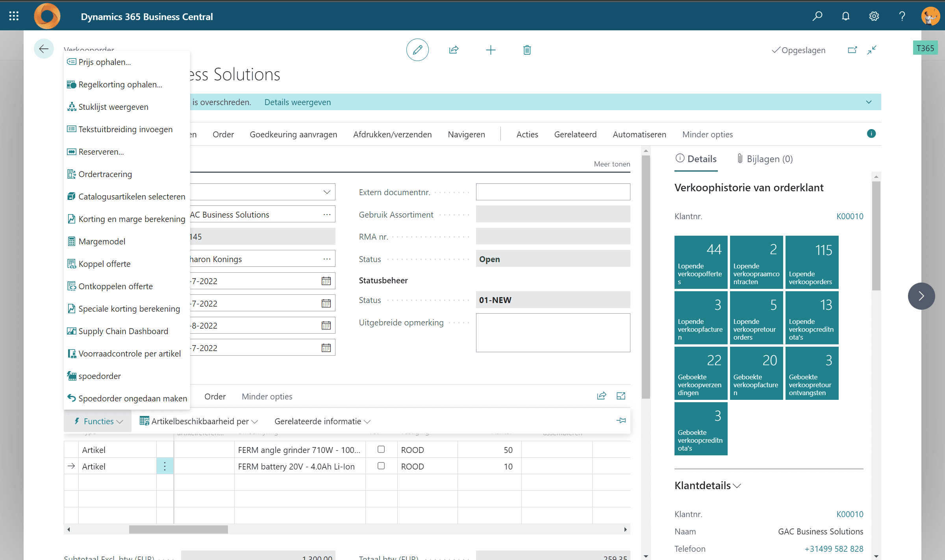This screenshot has height=560, width=945.
Task: Choose Stuklijst weergeven from menu
Action: [x=127, y=107]
